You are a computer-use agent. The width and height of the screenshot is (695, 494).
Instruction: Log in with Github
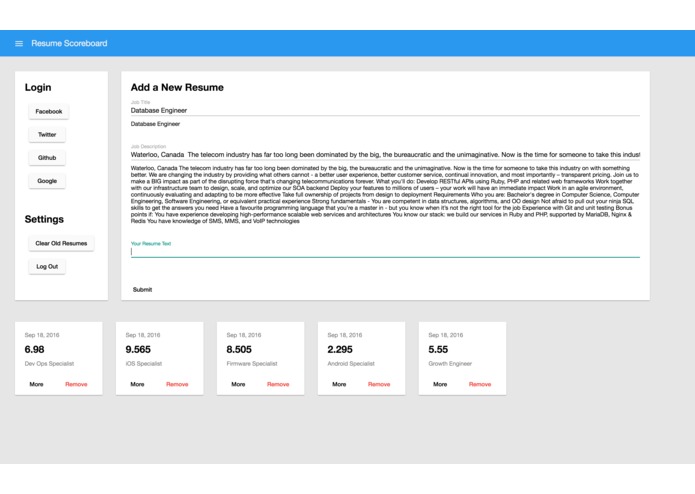pyautogui.click(x=47, y=158)
